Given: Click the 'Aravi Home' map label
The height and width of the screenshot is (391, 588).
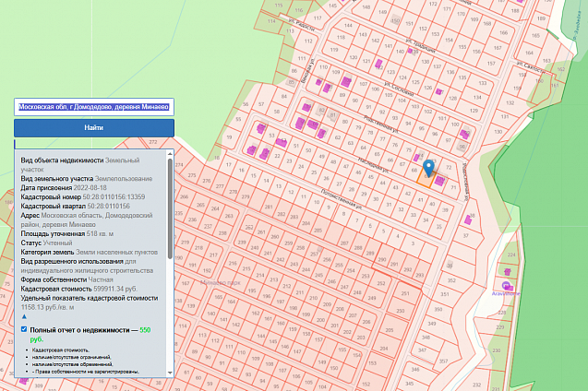Looking at the screenshot, I should [506, 293].
